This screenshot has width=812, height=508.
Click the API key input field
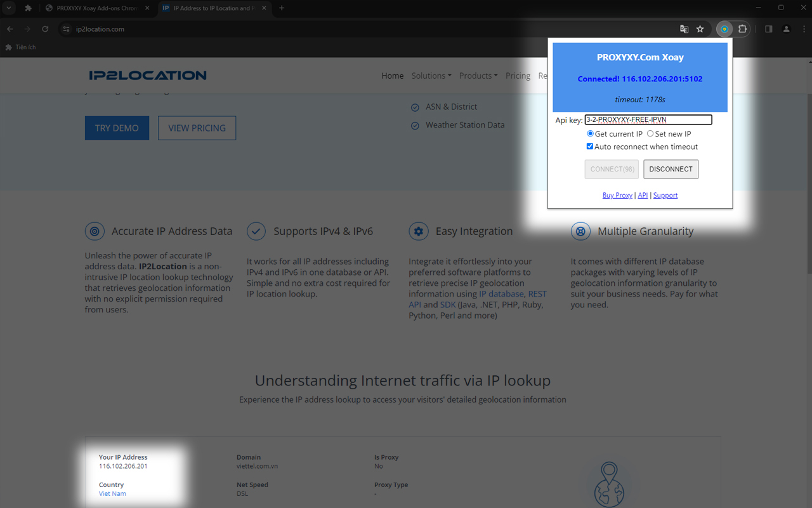click(648, 119)
